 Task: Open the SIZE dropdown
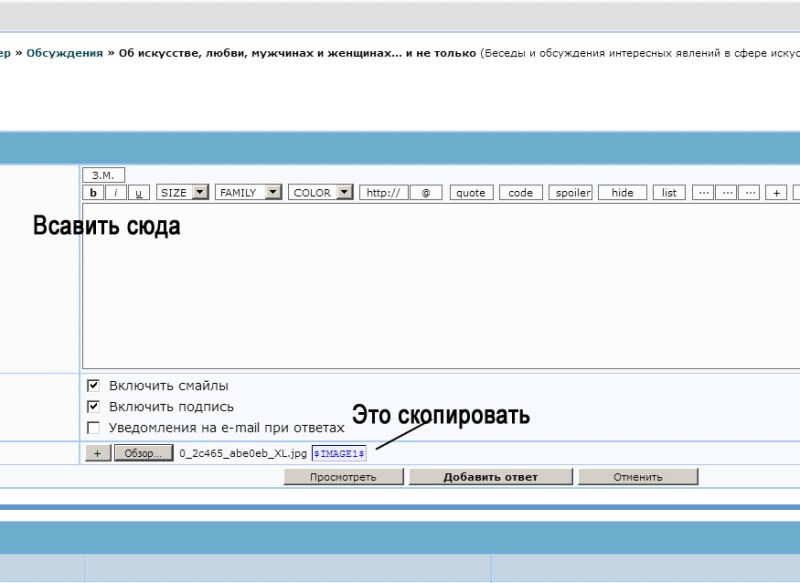click(x=183, y=193)
